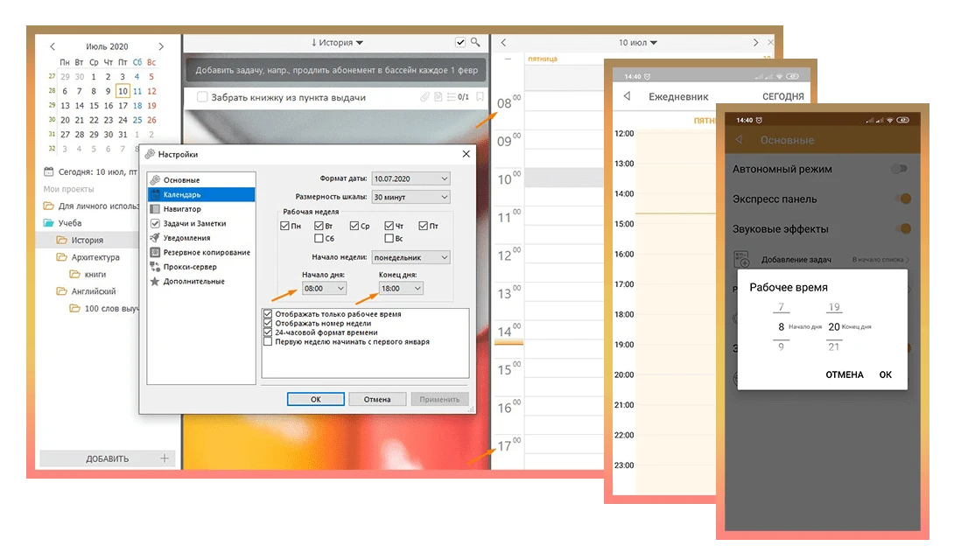961x560 pixels.
Task: Click the plus icon next to ДОБАВИТЬ
Action: (164, 458)
